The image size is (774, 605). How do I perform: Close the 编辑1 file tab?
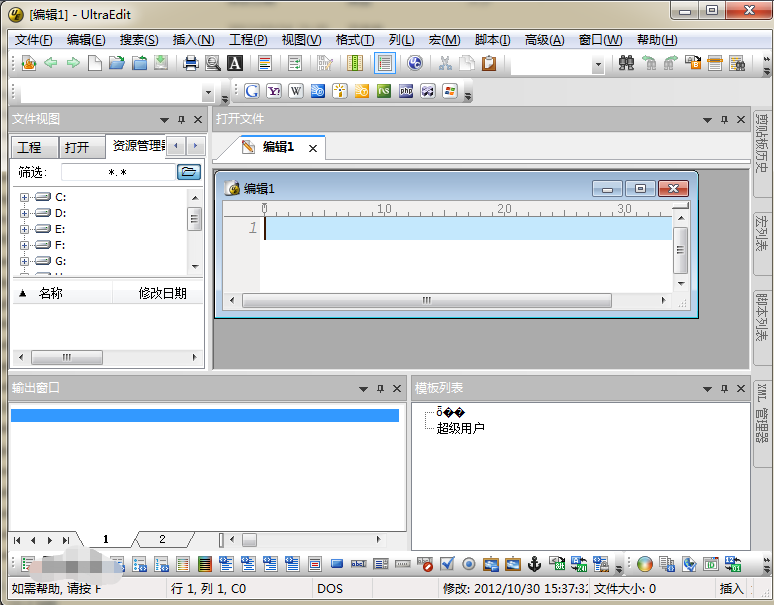(x=313, y=148)
